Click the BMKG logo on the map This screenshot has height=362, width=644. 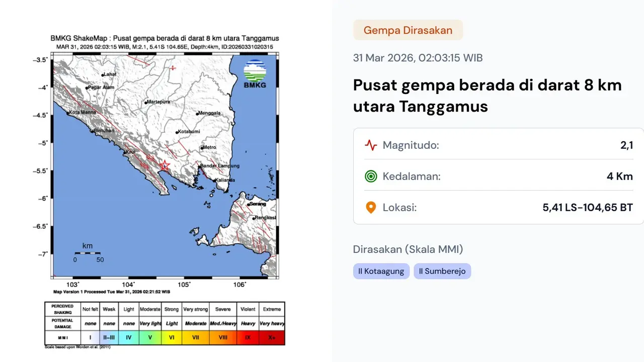pyautogui.click(x=255, y=74)
